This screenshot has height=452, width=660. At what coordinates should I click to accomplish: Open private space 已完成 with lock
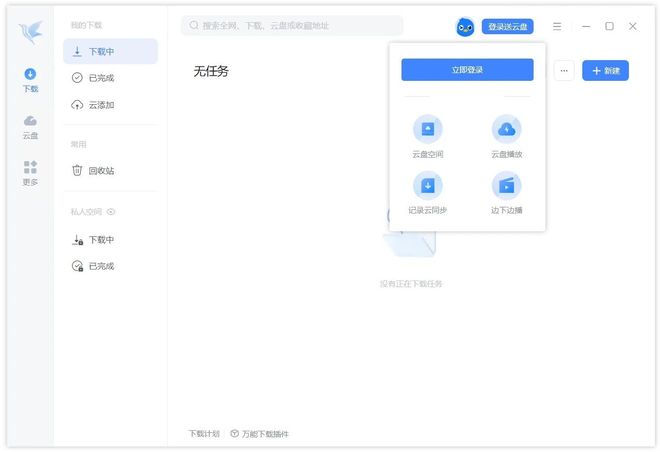110,266
